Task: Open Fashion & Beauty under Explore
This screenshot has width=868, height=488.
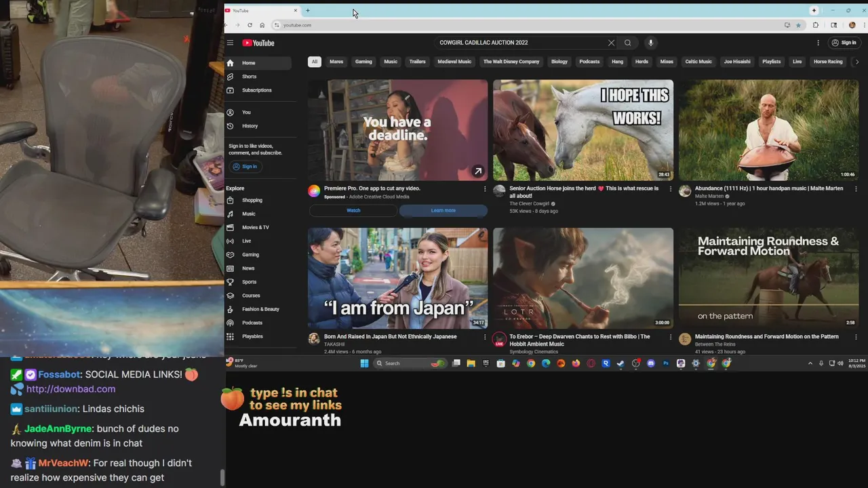Action: (x=258, y=309)
